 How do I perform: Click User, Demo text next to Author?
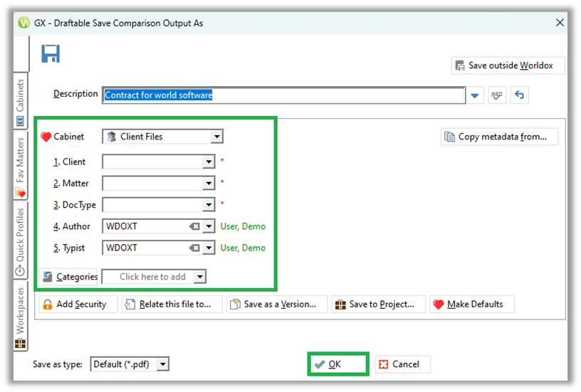pos(243,226)
